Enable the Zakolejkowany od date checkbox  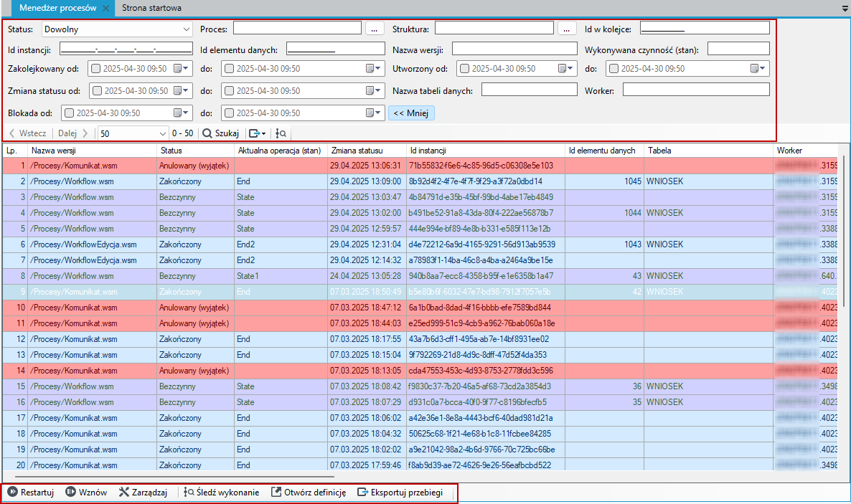pos(95,68)
